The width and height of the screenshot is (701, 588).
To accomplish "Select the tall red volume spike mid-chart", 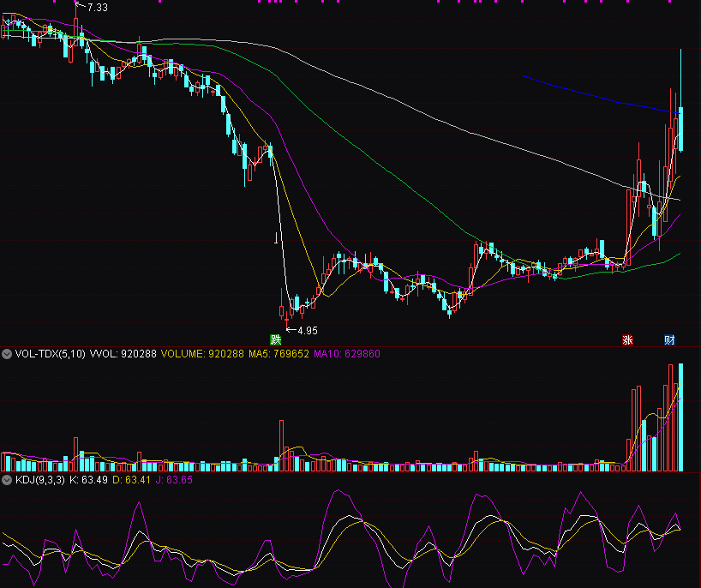I will click(x=280, y=446).
